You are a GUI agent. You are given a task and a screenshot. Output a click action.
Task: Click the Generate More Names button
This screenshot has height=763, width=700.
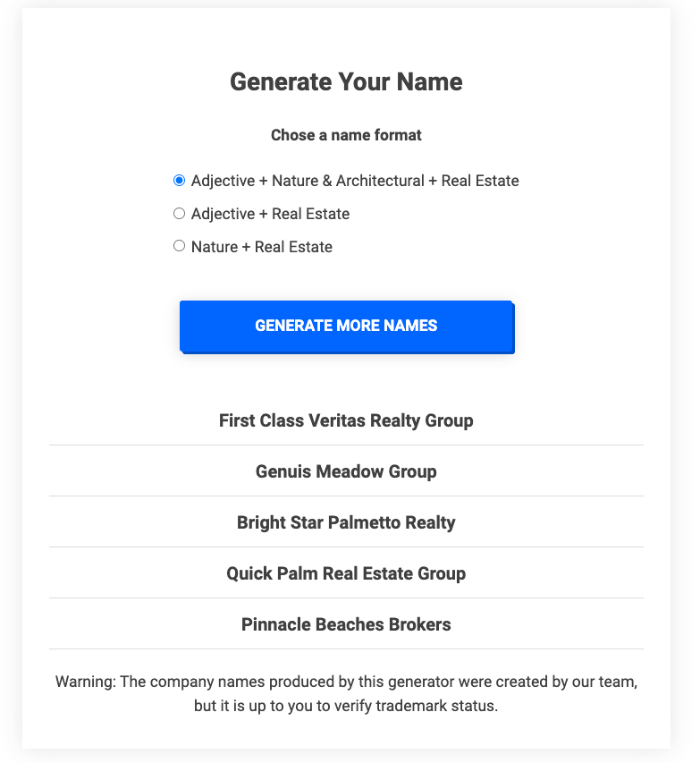[x=347, y=326]
